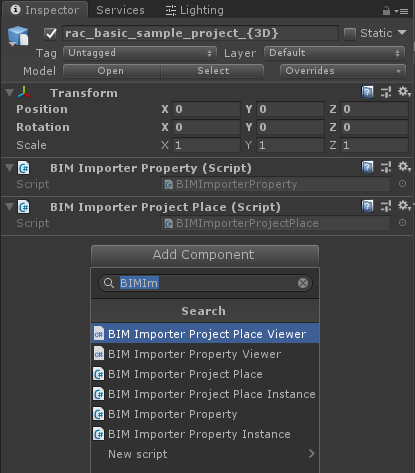Open the Overrides dropdown
The height and width of the screenshot is (473, 415).
343,71
